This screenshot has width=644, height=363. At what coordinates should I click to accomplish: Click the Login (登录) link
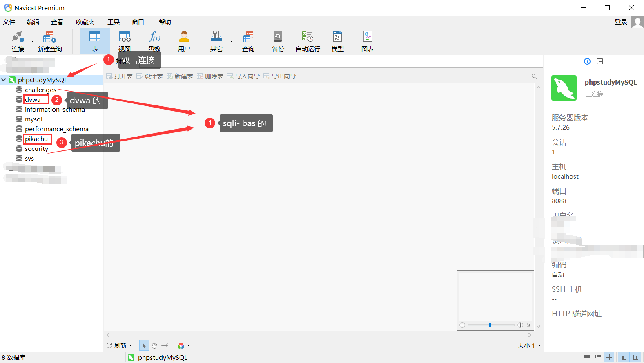click(621, 22)
